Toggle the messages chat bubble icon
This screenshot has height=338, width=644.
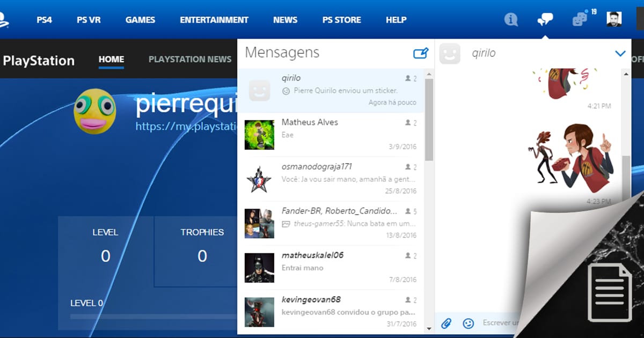pyautogui.click(x=545, y=20)
